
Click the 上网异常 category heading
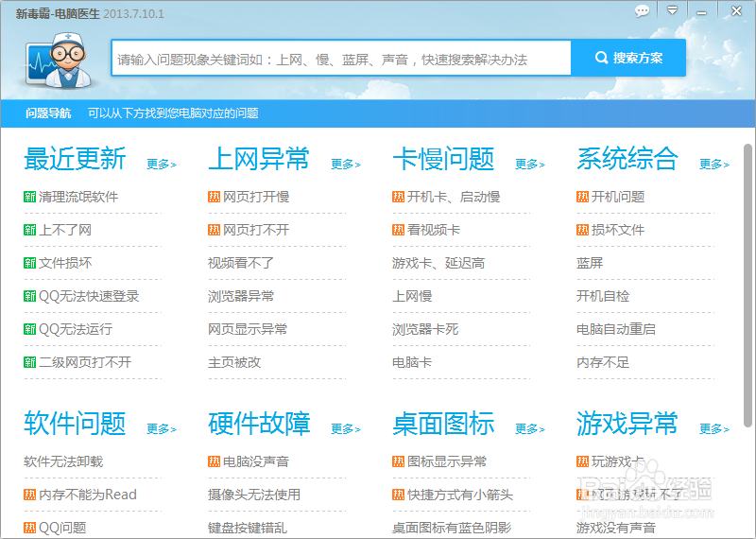(x=259, y=159)
